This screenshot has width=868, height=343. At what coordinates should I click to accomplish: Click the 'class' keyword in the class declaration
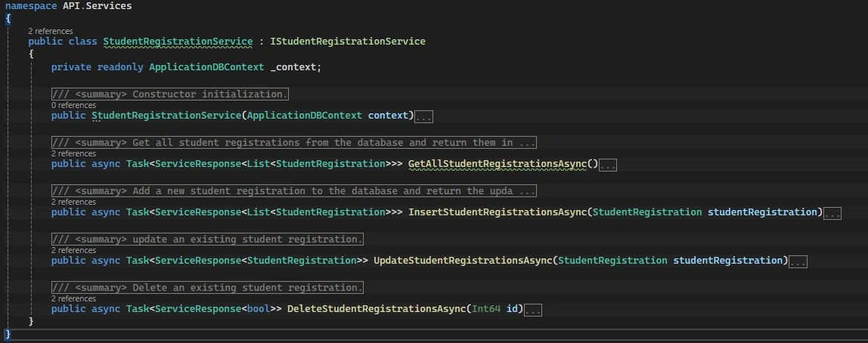[83, 42]
